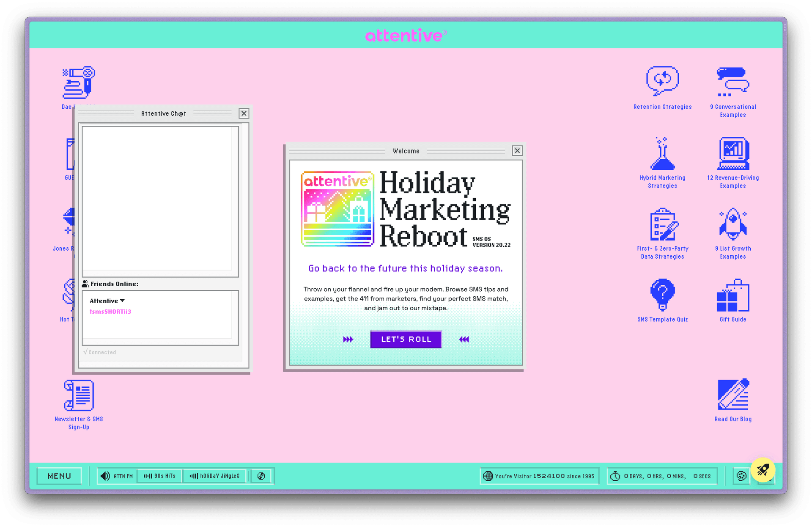Click inside the Attentive Chat message area

pyautogui.click(x=157, y=199)
